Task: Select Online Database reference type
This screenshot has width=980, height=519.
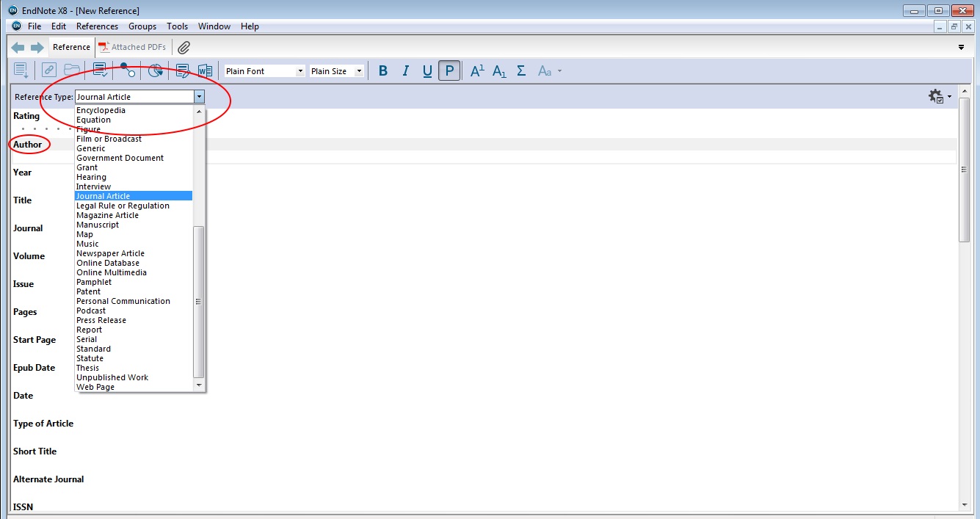Action: (108, 263)
